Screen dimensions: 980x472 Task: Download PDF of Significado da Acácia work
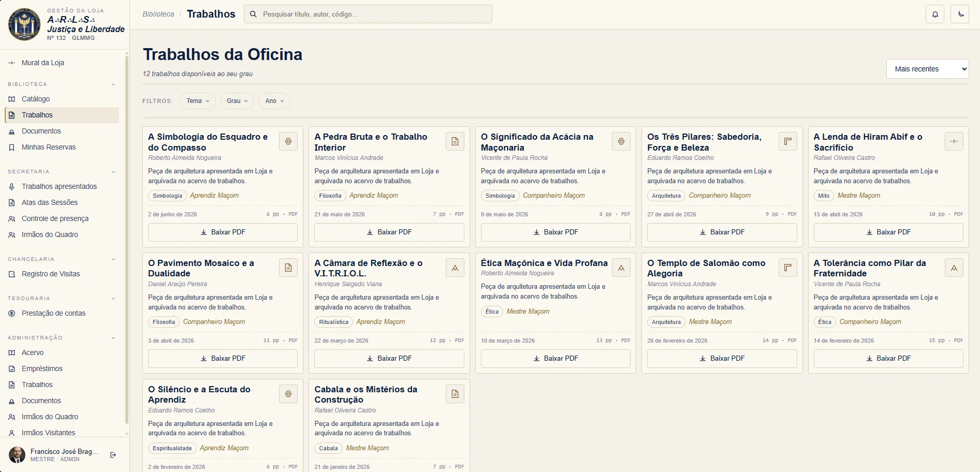pyautogui.click(x=555, y=232)
